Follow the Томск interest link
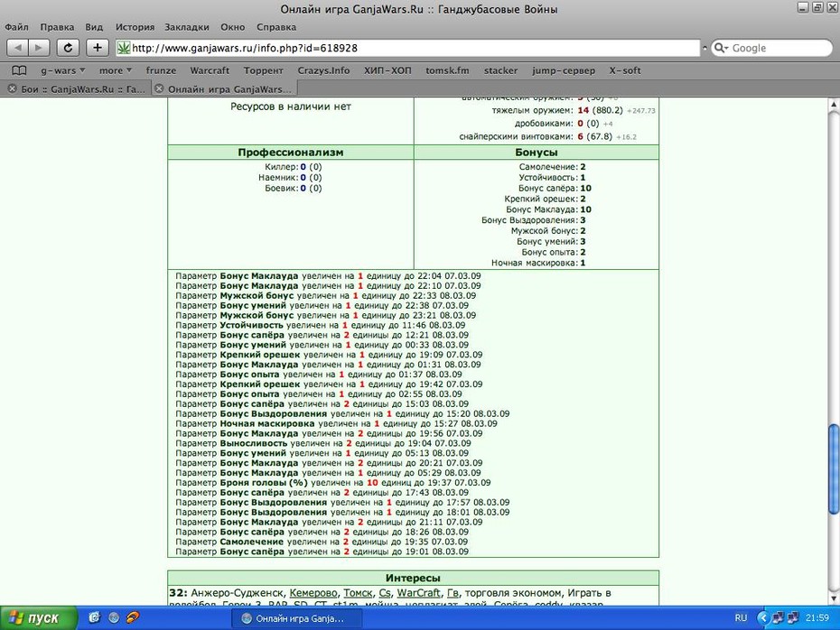840x630 pixels. [x=358, y=593]
